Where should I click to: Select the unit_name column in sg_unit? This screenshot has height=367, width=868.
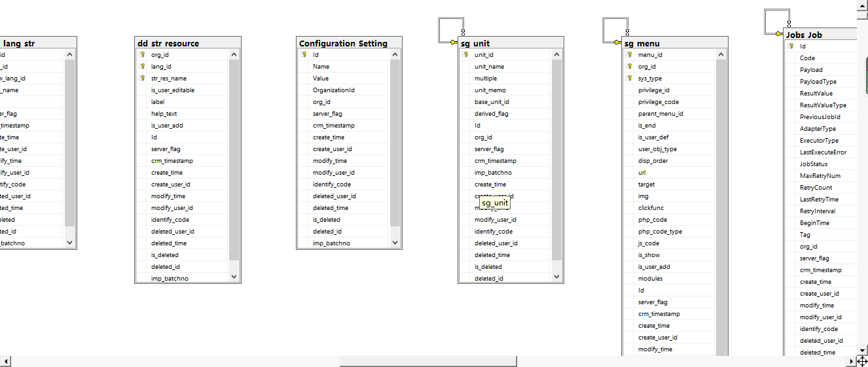tap(505, 67)
